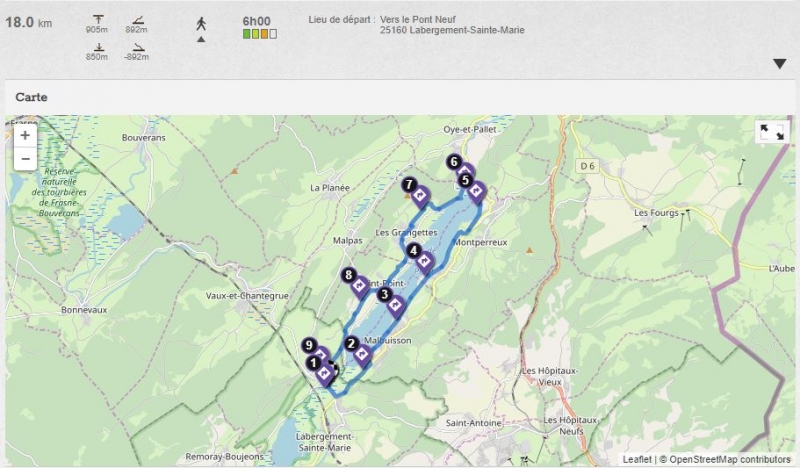Viewport: 800px width, 468px height.
Task: Open the Leaflet attribution link
Action: click(x=637, y=459)
